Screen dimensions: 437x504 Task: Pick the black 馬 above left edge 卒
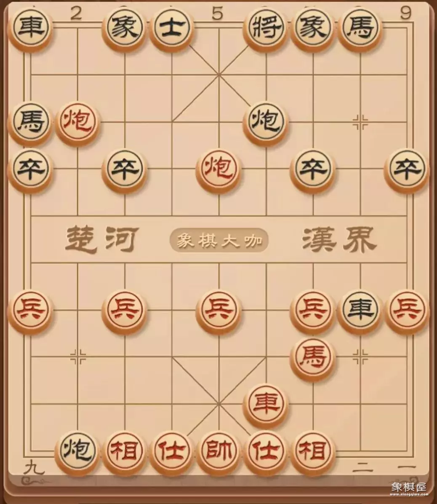pyautogui.click(x=30, y=121)
